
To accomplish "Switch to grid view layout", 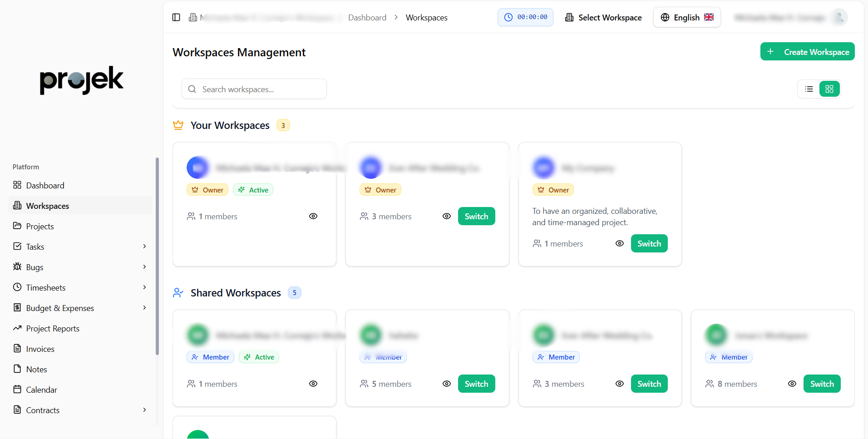I will [x=829, y=89].
